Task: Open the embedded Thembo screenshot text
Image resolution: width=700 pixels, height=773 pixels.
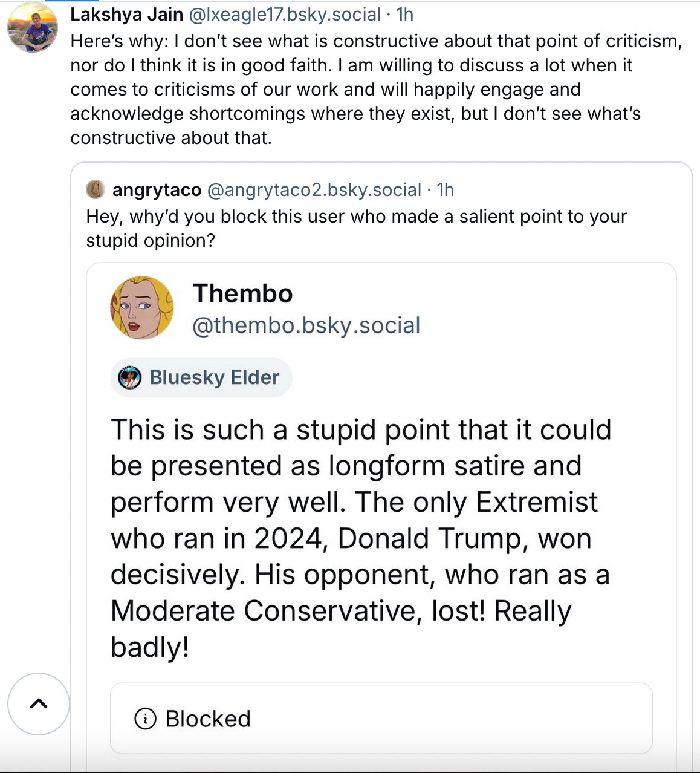Action: click(x=360, y=537)
